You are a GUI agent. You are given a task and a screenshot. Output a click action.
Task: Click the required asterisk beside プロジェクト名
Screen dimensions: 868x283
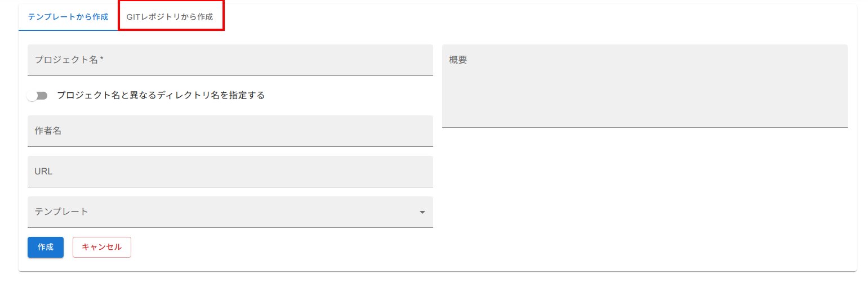(x=101, y=59)
